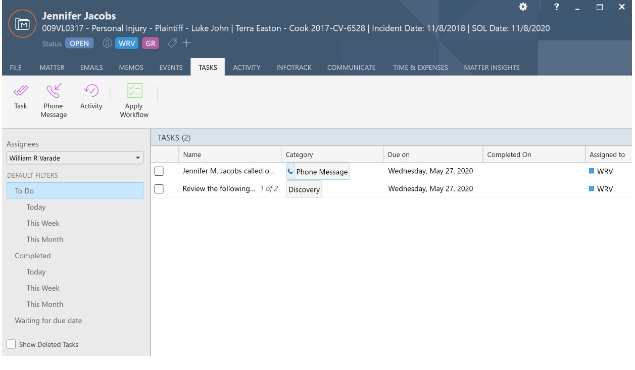Click the phone icon in Phone Message category
The height and width of the screenshot is (370, 635).
[x=290, y=171]
